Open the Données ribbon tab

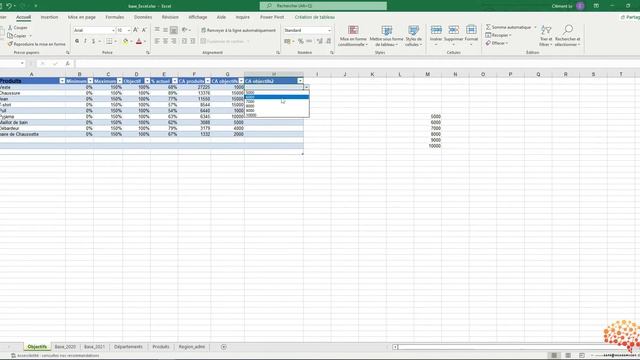point(143,17)
